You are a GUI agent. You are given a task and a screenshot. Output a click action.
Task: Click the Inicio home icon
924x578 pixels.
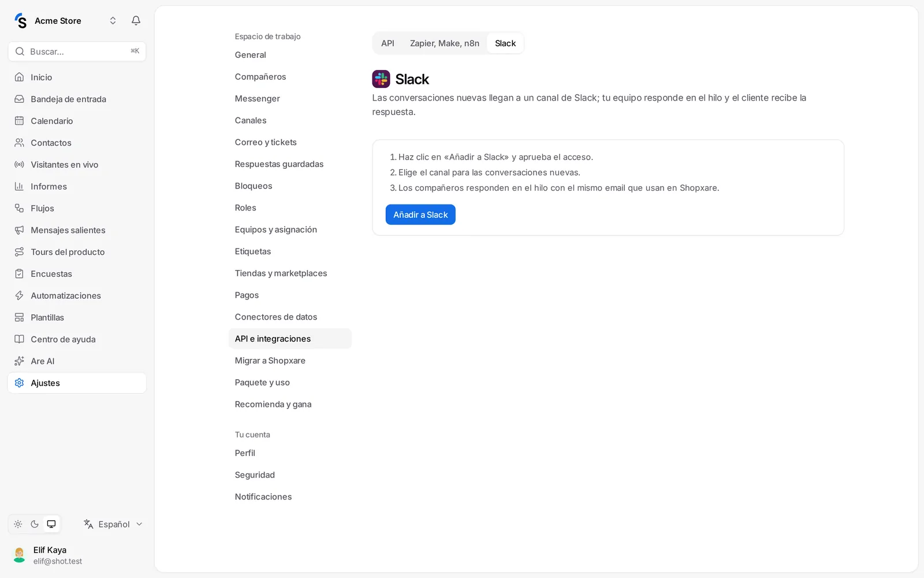[19, 77]
